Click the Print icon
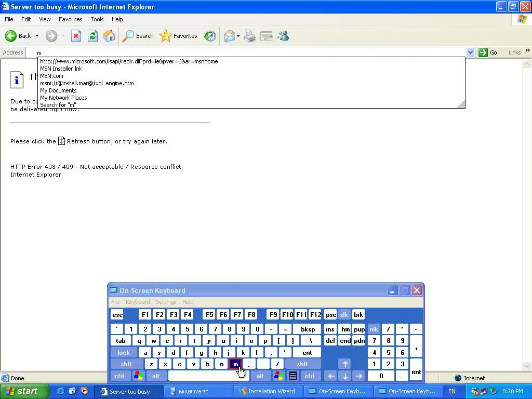The image size is (532, 399). click(x=250, y=36)
